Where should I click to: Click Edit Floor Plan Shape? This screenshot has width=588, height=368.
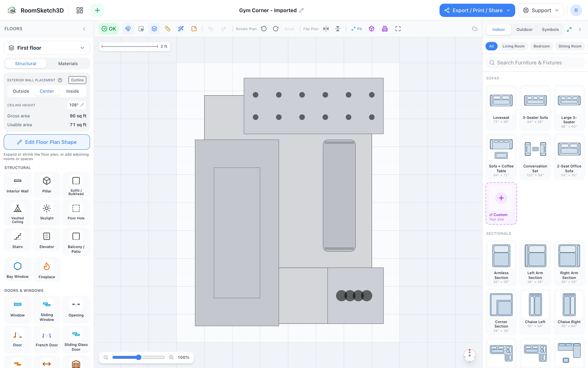click(47, 142)
